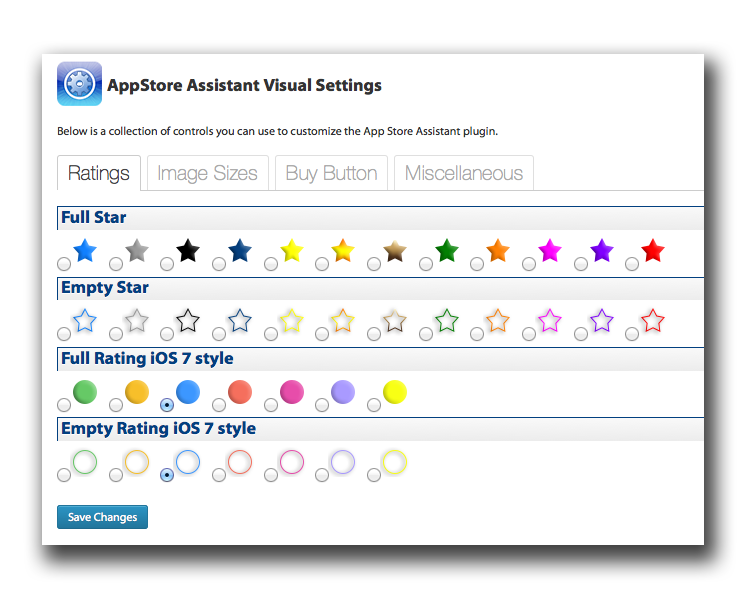
Task: Click the Save Changes button
Action: tap(102, 517)
